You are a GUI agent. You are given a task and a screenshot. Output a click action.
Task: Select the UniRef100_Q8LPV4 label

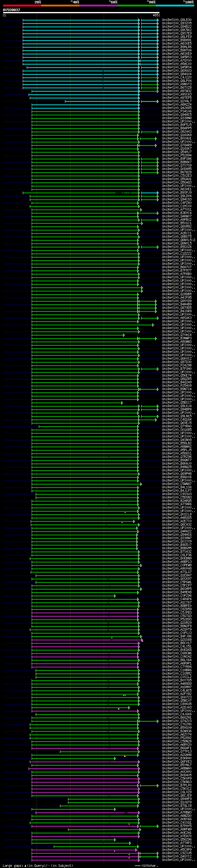[177, 81]
